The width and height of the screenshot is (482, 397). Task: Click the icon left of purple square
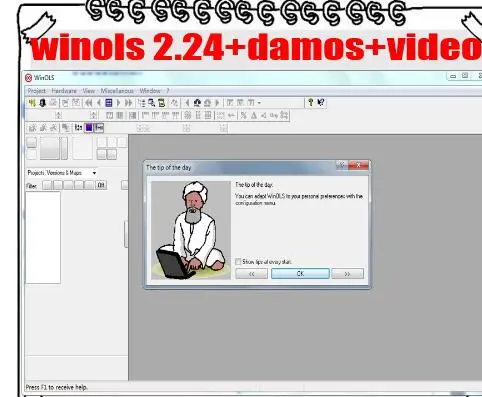tap(78, 128)
